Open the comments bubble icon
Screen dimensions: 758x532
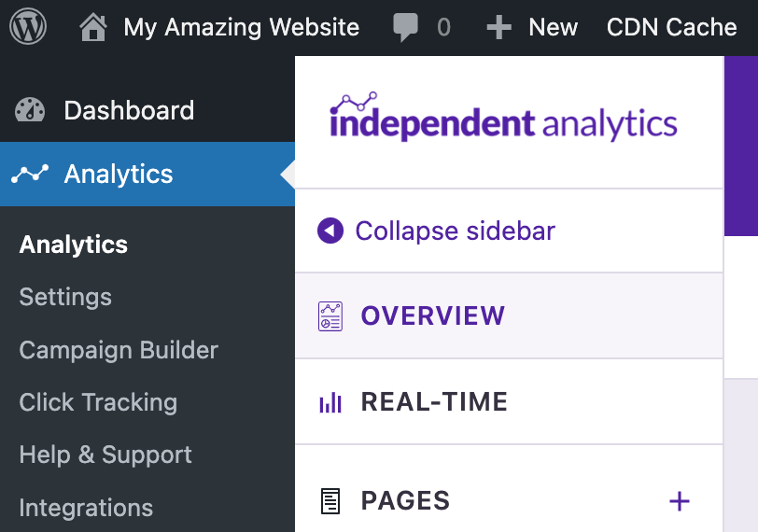pos(406,27)
